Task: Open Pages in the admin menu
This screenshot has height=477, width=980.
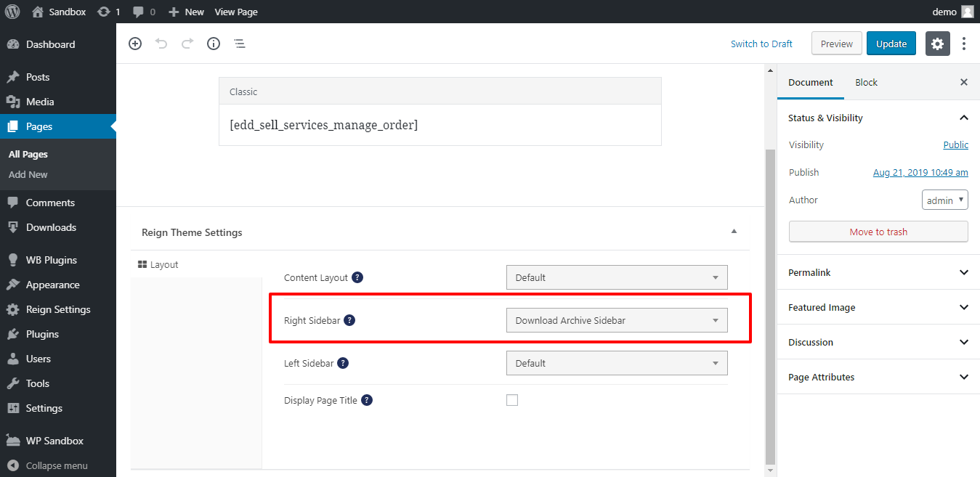Action: (58, 126)
